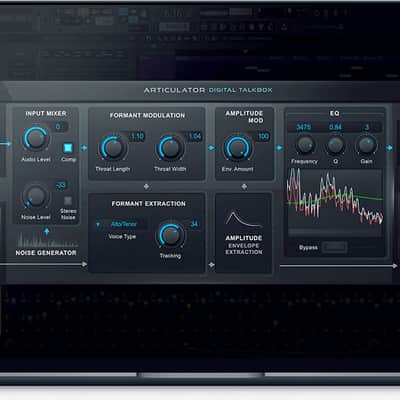The height and width of the screenshot is (400, 400).
Task: Click the Env. Amount knob
Action: point(237,147)
